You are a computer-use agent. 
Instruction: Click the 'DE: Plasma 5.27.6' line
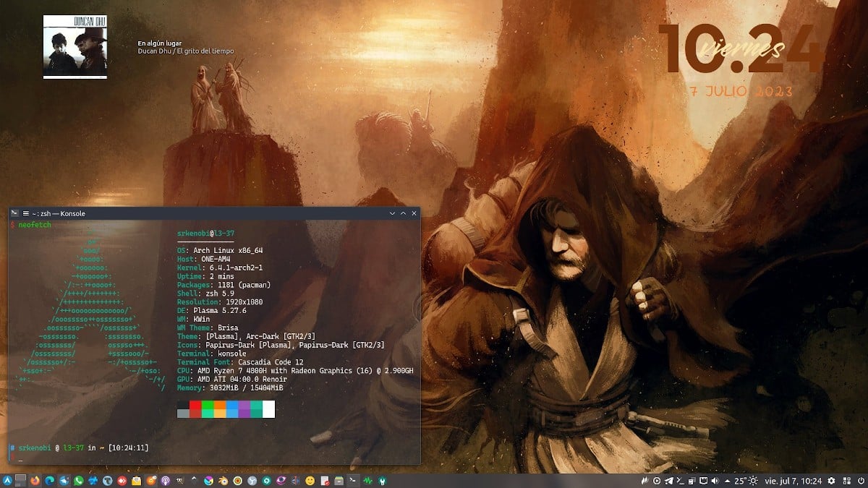(x=212, y=309)
